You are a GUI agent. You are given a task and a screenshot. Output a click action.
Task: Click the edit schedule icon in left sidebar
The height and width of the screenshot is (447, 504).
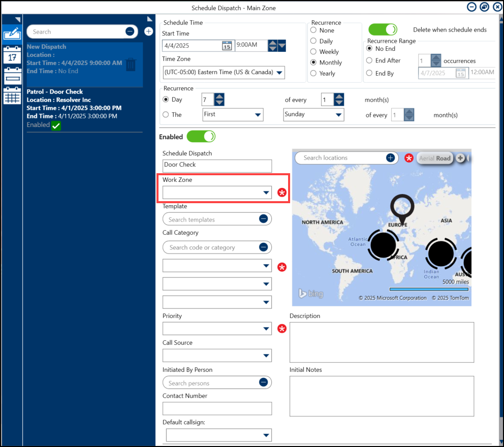(12, 35)
